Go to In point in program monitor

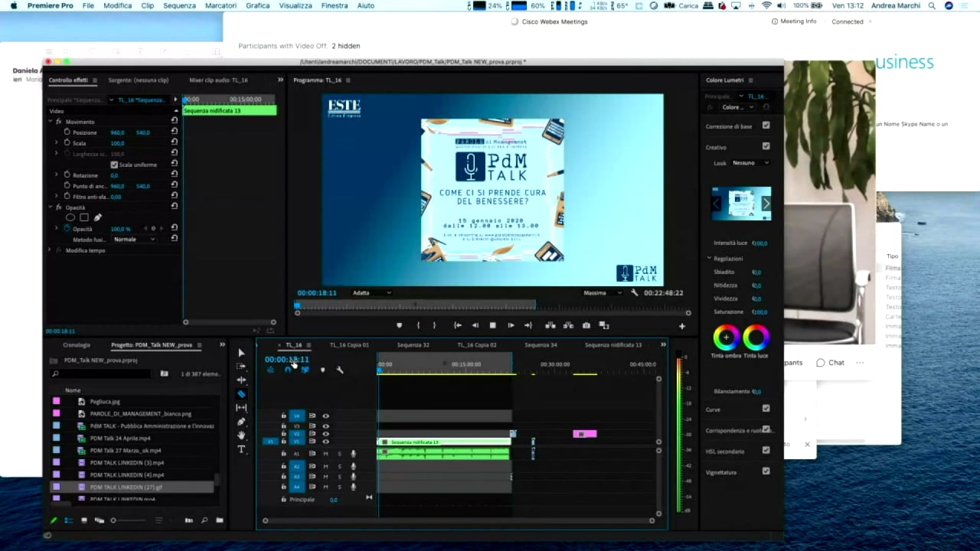pos(457,325)
